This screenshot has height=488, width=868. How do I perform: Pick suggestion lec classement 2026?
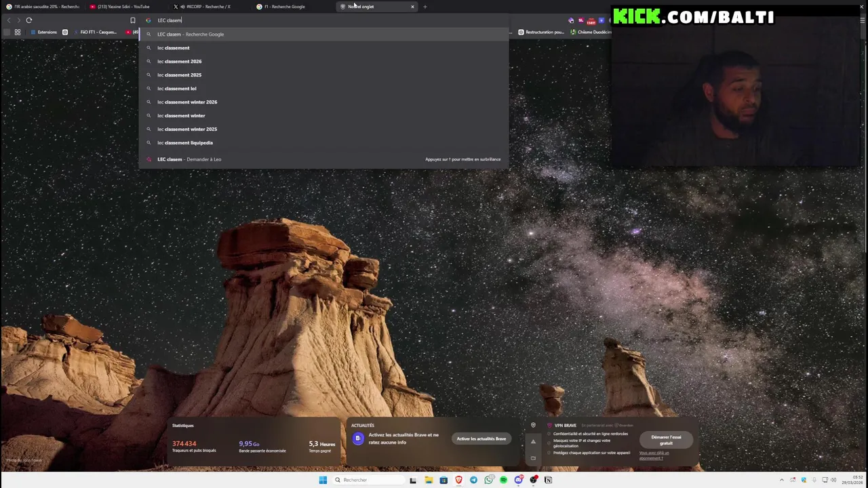pos(323,61)
